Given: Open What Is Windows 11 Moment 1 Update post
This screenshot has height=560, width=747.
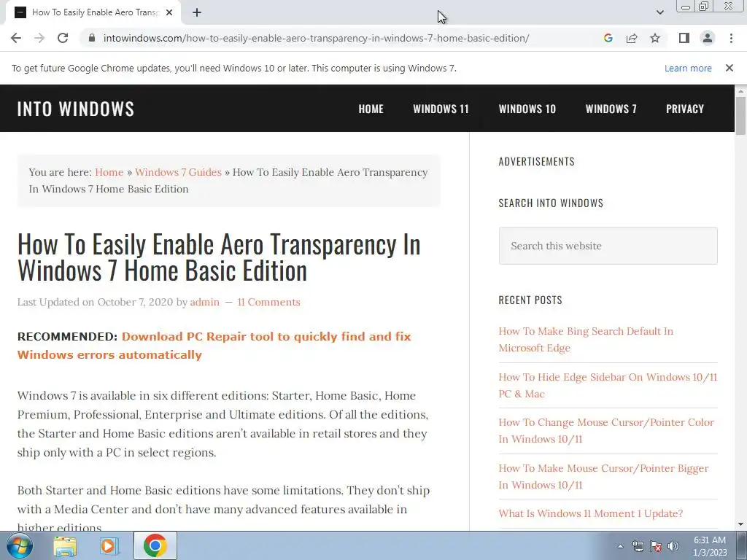Looking at the screenshot, I should point(591,513).
